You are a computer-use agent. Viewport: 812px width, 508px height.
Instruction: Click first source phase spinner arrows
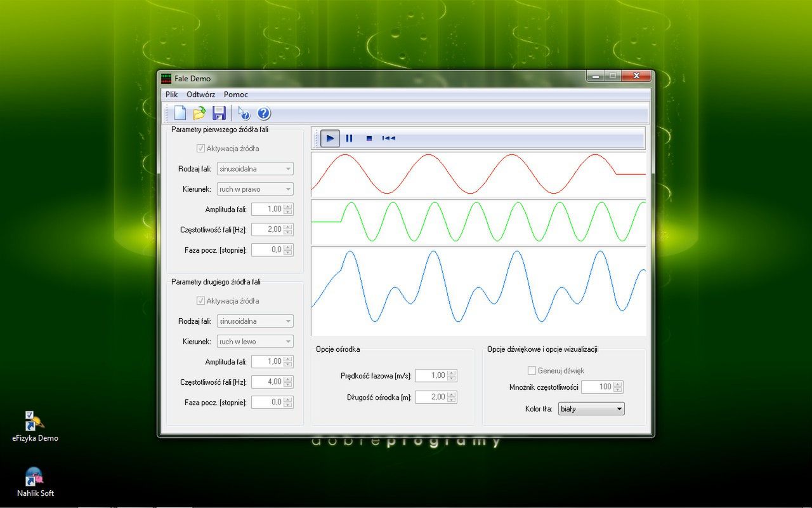coord(289,250)
